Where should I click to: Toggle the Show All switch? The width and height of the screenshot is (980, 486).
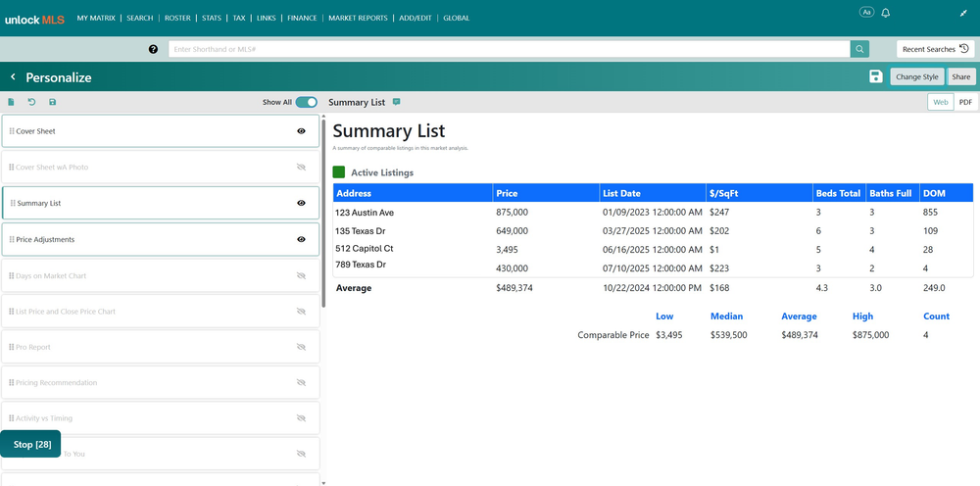pos(306,102)
